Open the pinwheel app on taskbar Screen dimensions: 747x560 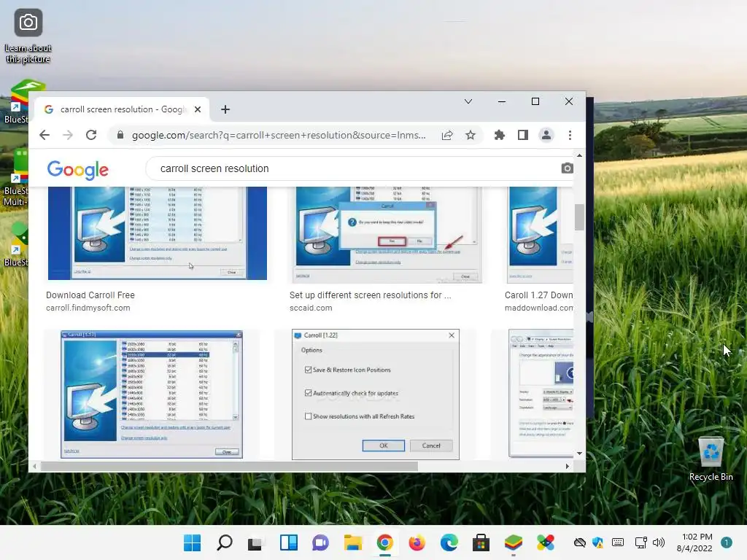pos(546,542)
